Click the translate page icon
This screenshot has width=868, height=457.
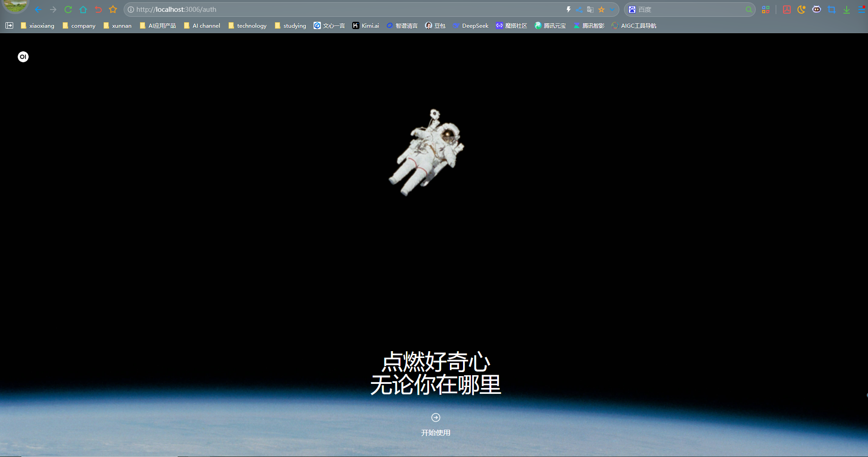coord(590,10)
